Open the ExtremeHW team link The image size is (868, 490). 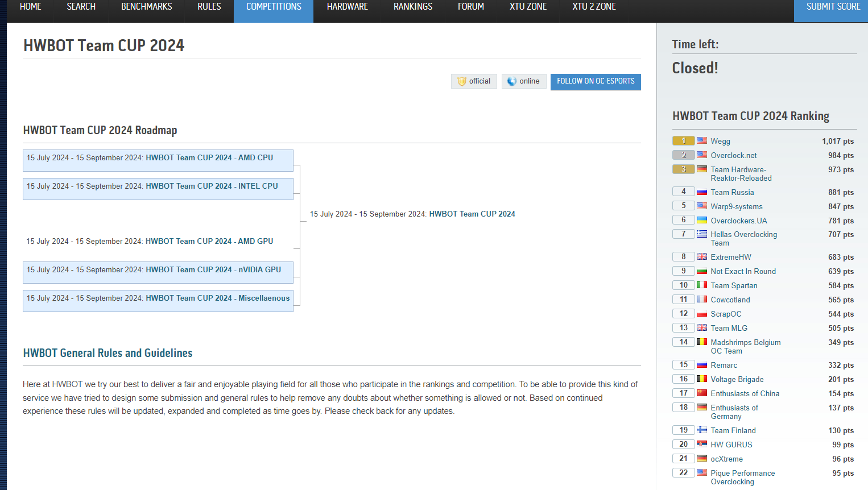pyautogui.click(x=731, y=258)
